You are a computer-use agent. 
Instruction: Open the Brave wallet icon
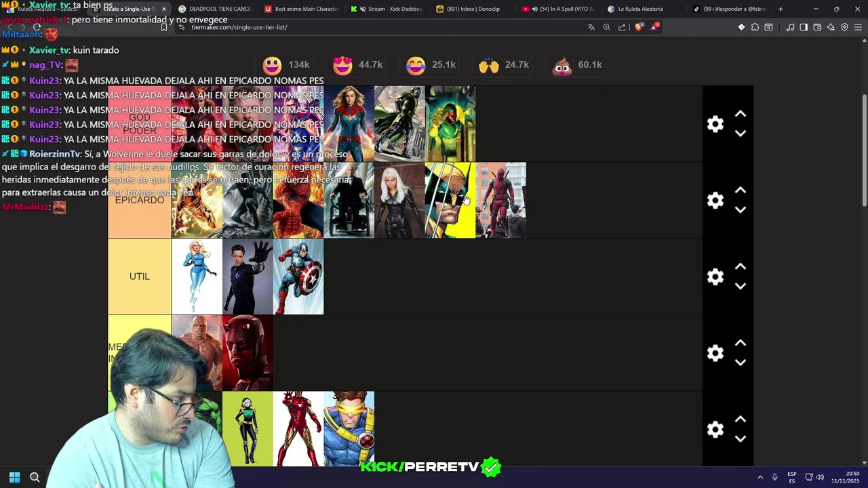(x=817, y=27)
